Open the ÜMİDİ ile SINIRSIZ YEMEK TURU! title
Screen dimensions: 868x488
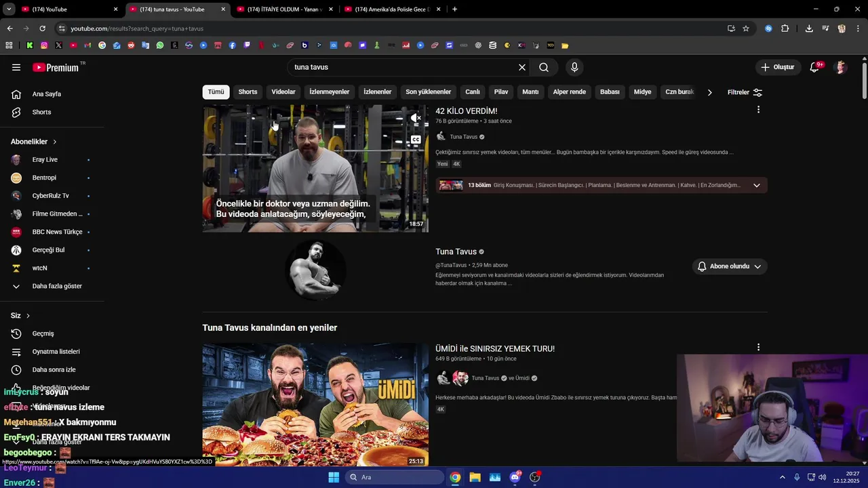(x=495, y=349)
